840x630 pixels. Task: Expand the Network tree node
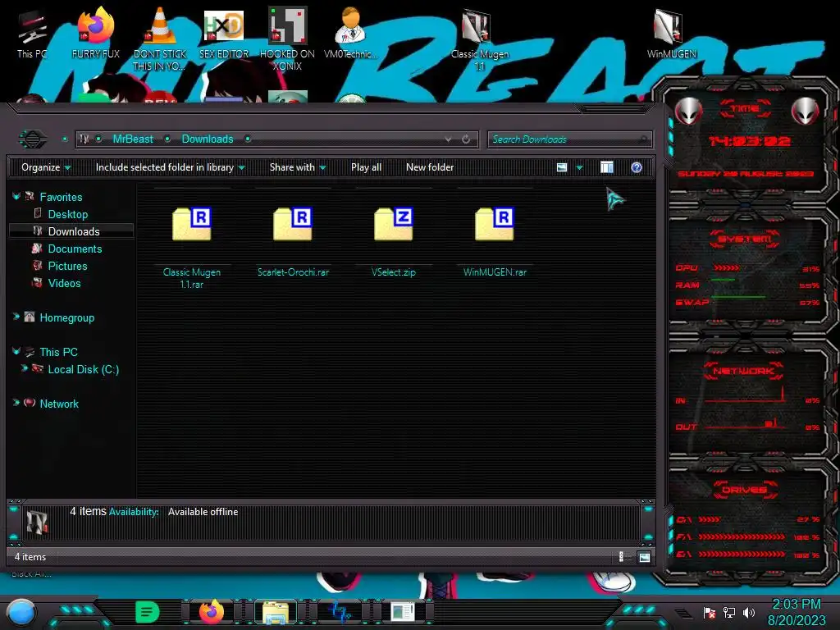click(16, 402)
